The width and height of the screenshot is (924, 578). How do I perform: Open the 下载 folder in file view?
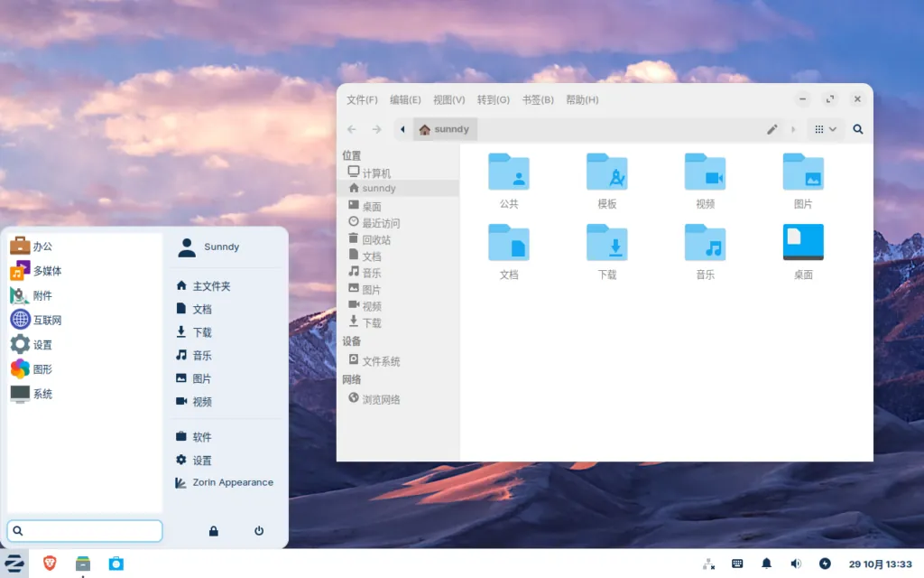(607, 251)
